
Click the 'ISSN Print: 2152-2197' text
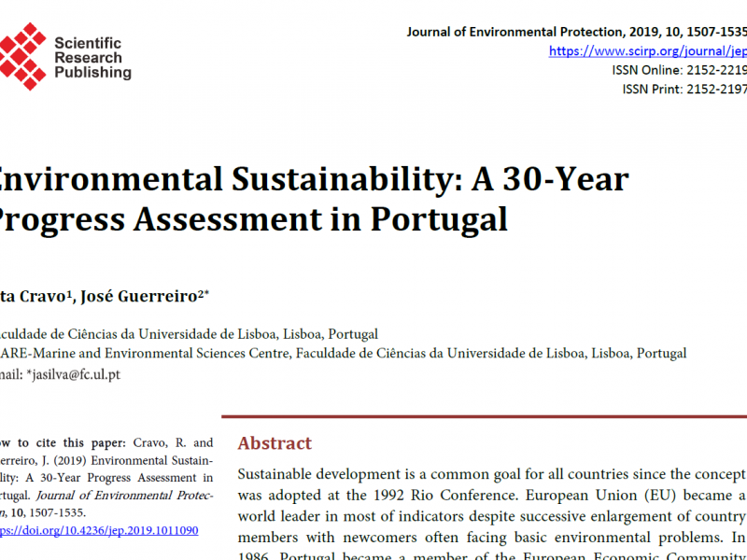tap(684, 89)
